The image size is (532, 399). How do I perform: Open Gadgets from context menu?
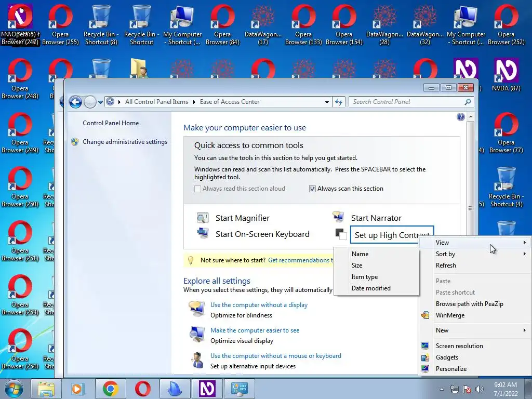tap(475, 357)
